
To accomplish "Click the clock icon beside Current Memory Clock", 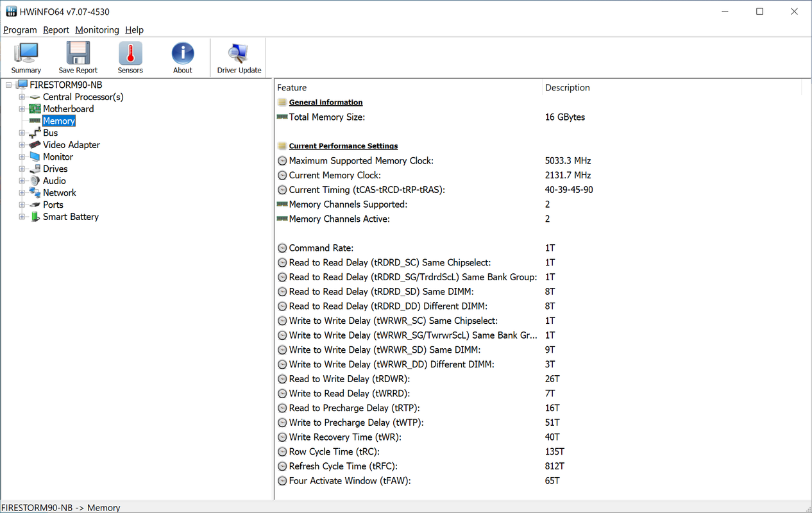I will pos(282,175).
